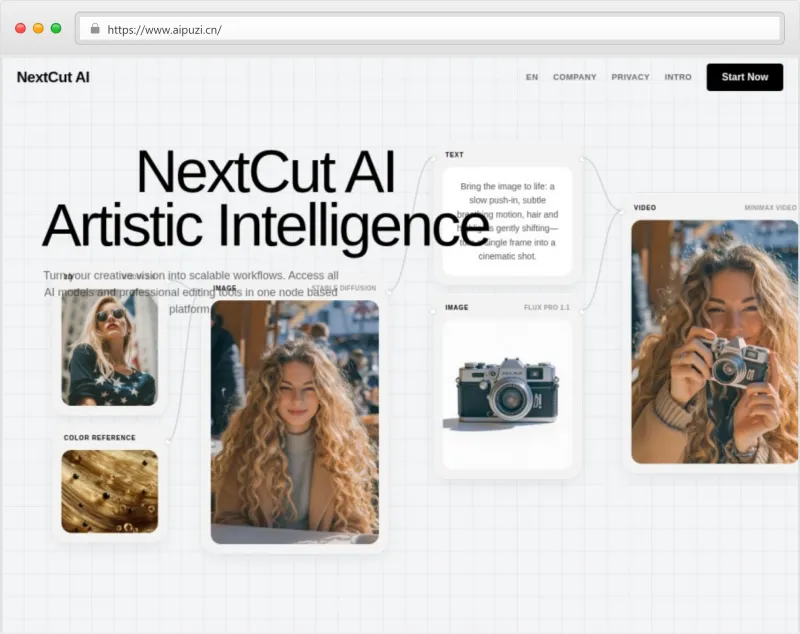Select the PRIVACY navigation item
The image size is (800, 634).
coord(631,77)
